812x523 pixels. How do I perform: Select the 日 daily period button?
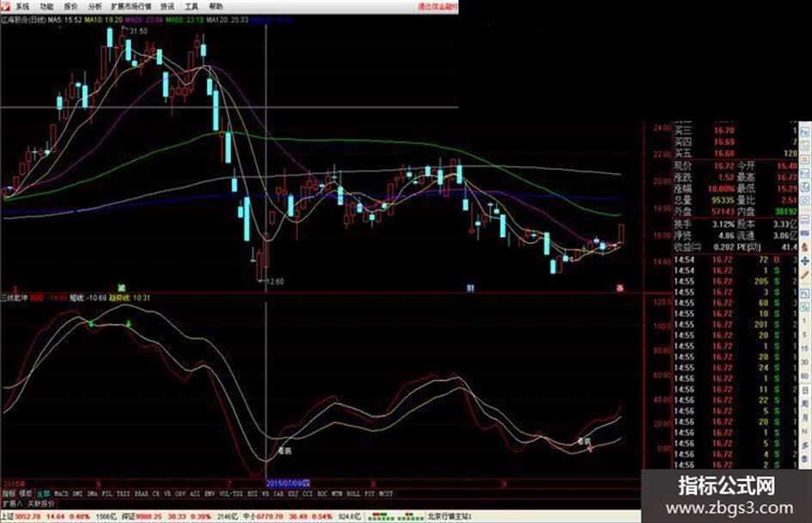(805, 390)
